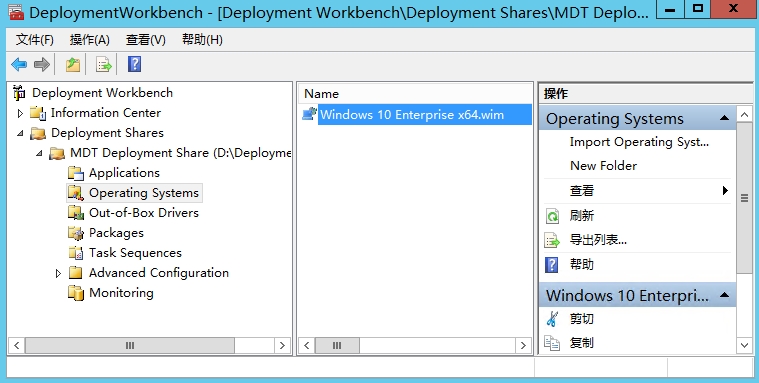This screenshot has width=759, height=383.
Task: Click the Deployment Shares folder icon
Action: pos(38,133)
